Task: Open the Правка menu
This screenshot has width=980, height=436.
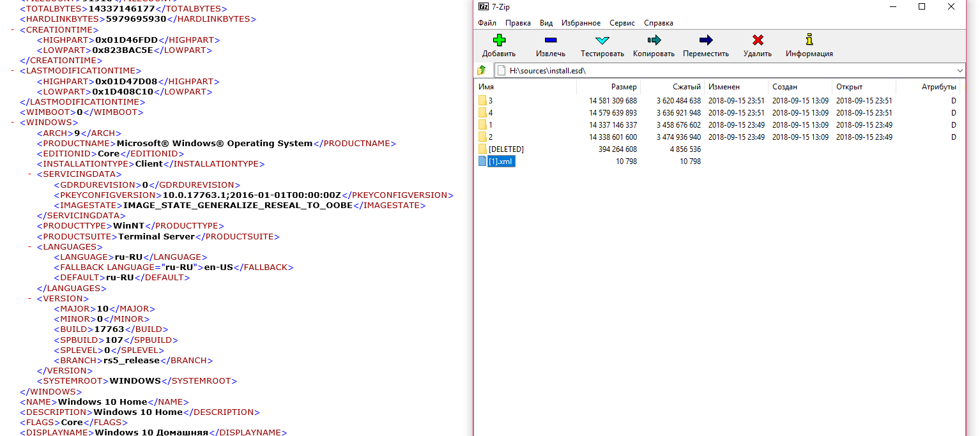Action: (517, 23)
